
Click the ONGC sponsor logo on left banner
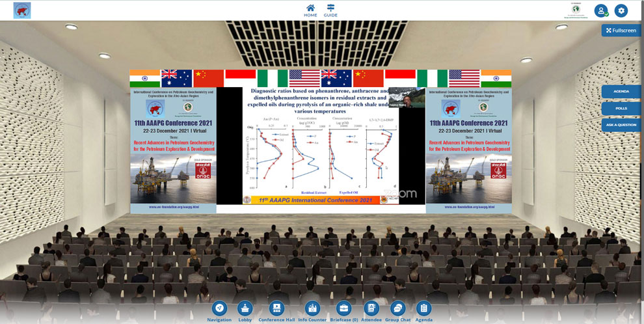(204, 170)
